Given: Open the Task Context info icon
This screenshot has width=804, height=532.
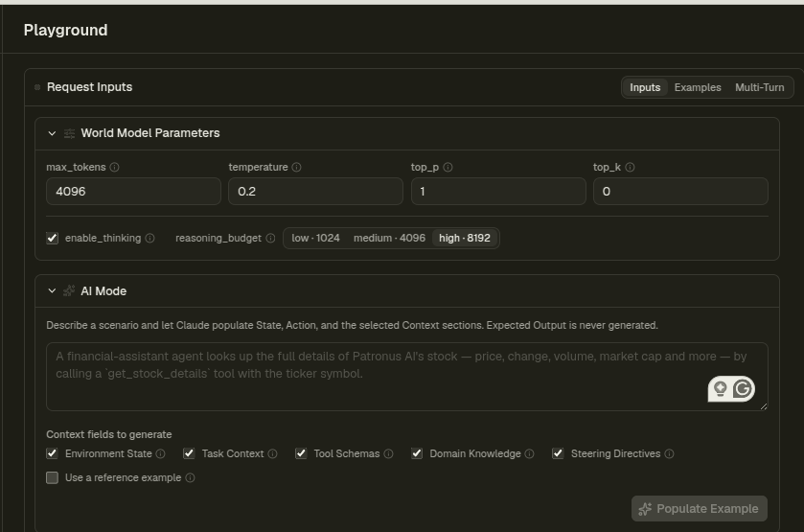Looking at the screenshot, I should (272, 453).
